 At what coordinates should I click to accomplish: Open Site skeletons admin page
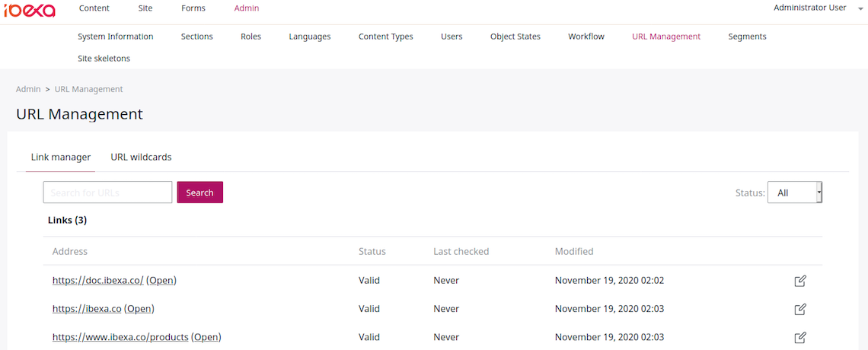(104, 59)
